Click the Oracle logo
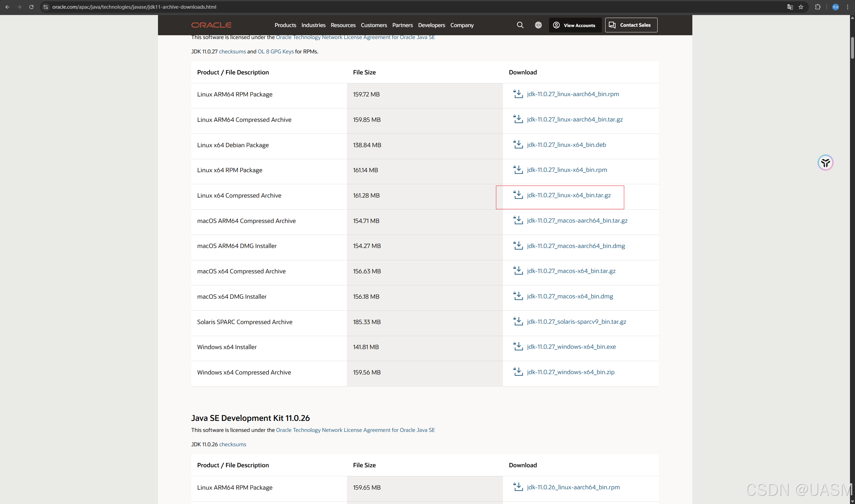 pyautogui.click(x=211, y=25)
